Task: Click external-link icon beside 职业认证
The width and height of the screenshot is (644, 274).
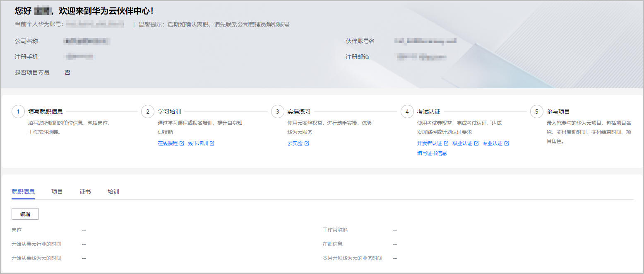Action: 476,143
